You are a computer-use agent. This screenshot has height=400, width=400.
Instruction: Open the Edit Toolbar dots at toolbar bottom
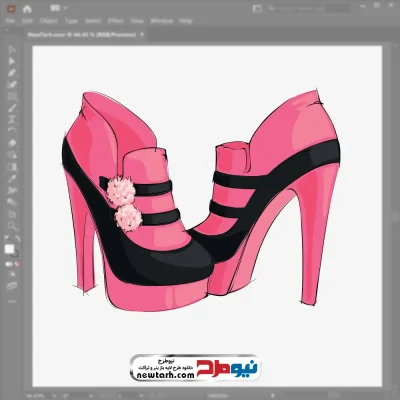(12, 302)
